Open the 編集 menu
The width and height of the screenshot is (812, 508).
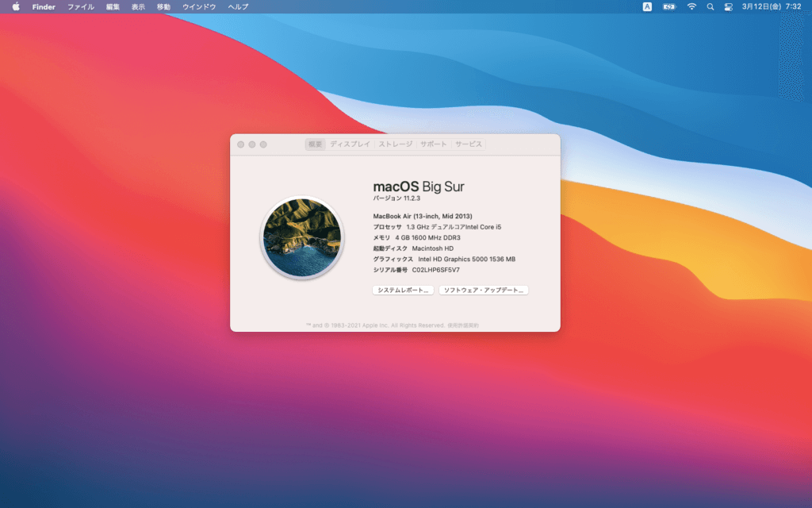click(113, 6)
